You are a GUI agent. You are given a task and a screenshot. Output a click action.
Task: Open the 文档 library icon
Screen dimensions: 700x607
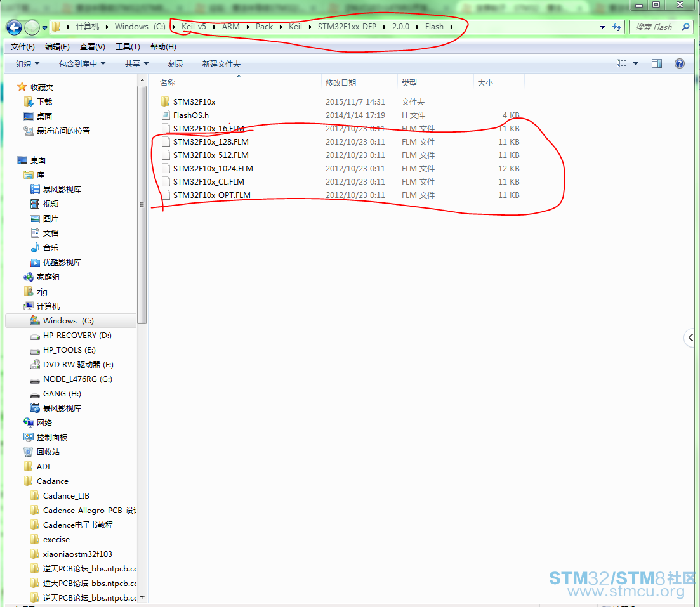35,233
